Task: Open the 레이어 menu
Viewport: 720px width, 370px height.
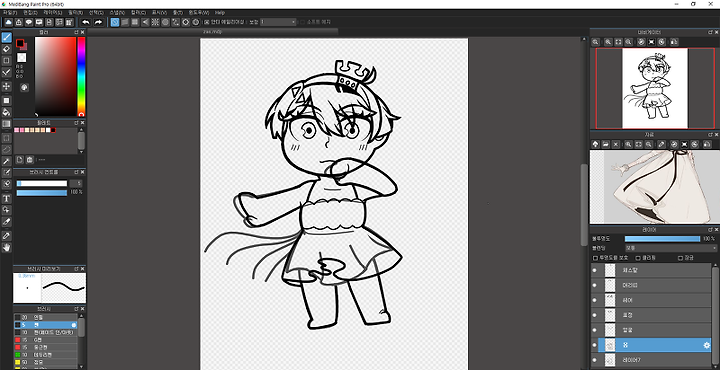Action: (52, 12)
